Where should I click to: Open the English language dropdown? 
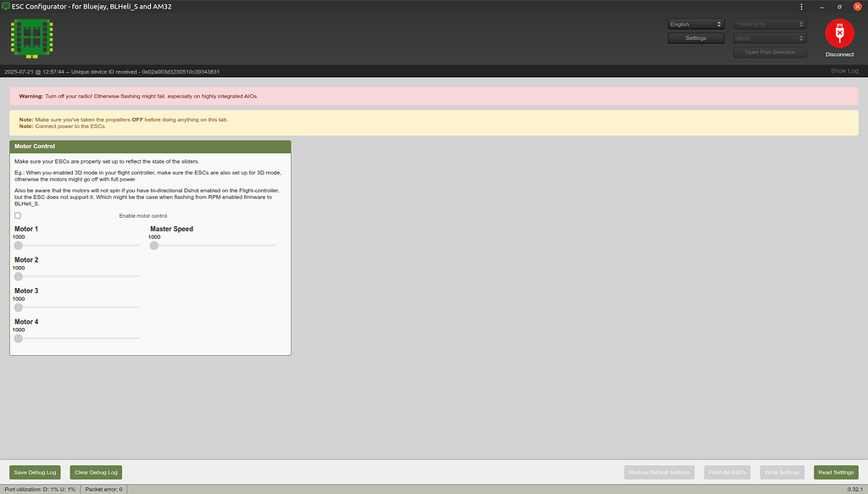click(x=695, y=25)
